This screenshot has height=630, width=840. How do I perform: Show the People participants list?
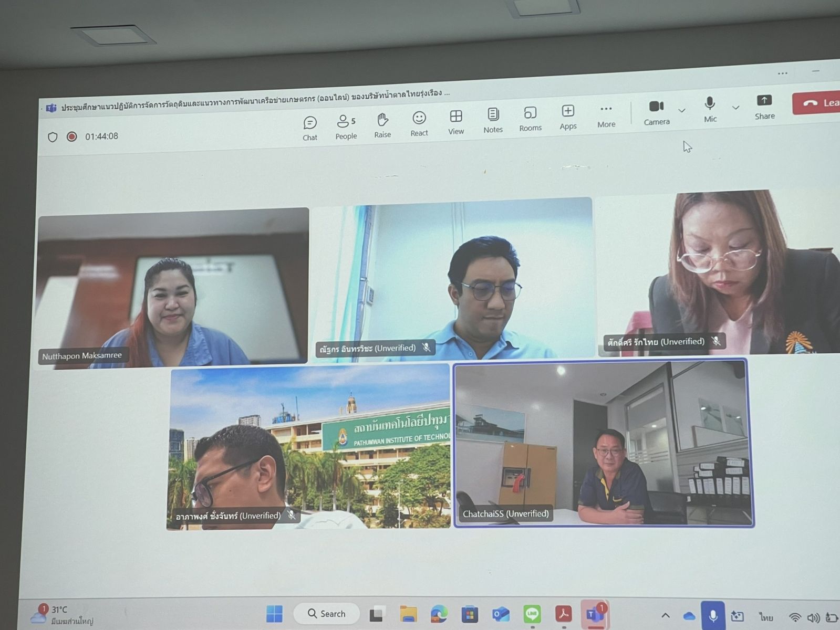pyautogui.click(x=346, y=127)
